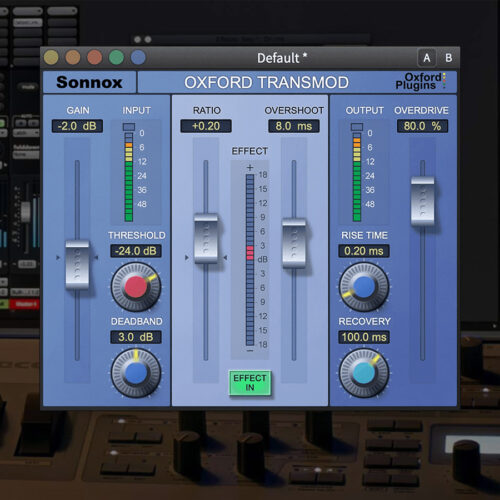Switch to preset slot B
500x500 pixels.
point(449,58)
